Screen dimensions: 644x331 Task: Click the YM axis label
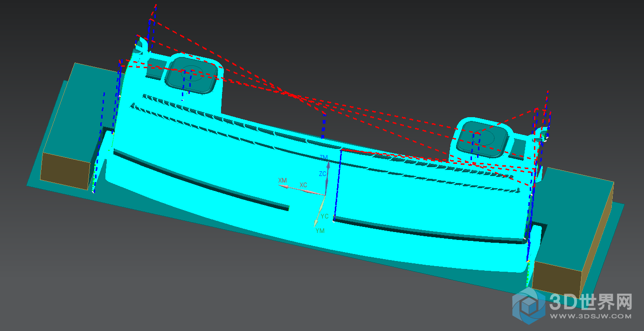click(x=320, y=231)
